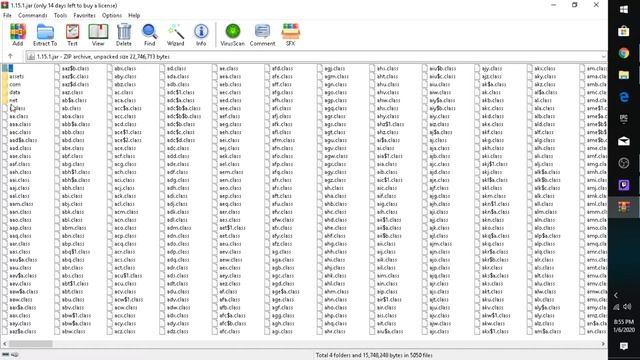Open the Favorites menu
640x360 pixels.
(x=84, y=15)
